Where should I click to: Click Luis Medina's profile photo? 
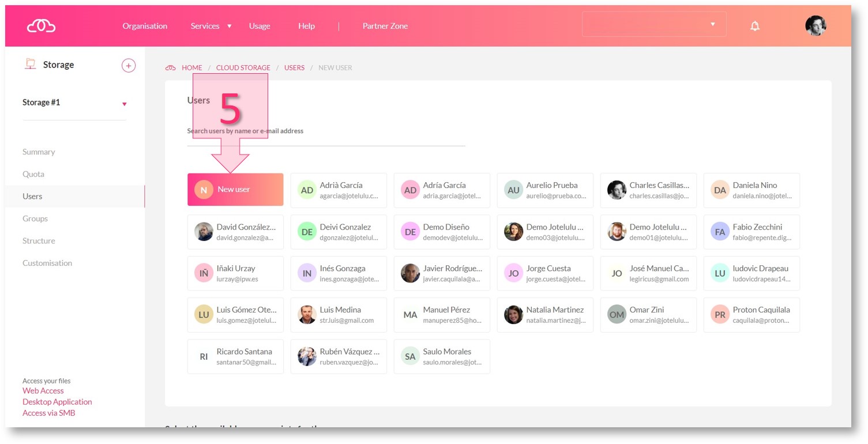(x=307, y=315)
